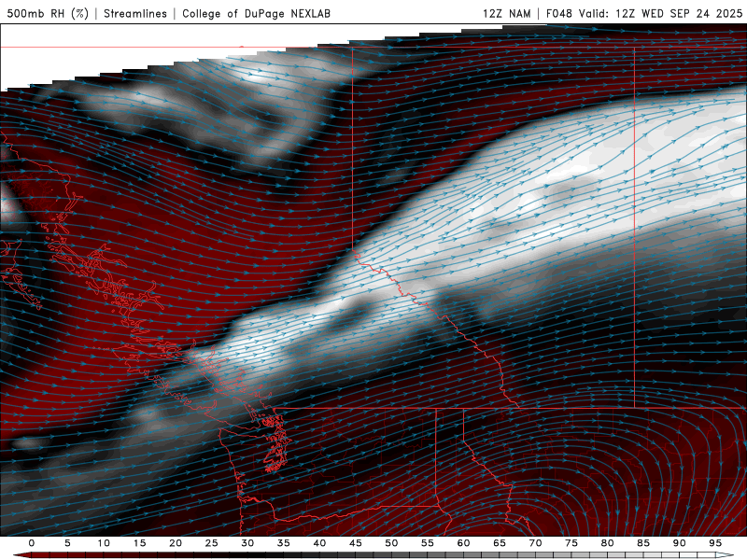The height and width of the screenshot is (560, 747).
Task: Click "College of DuPage NEXLAB" text
Action: click(x=256, y=13)
